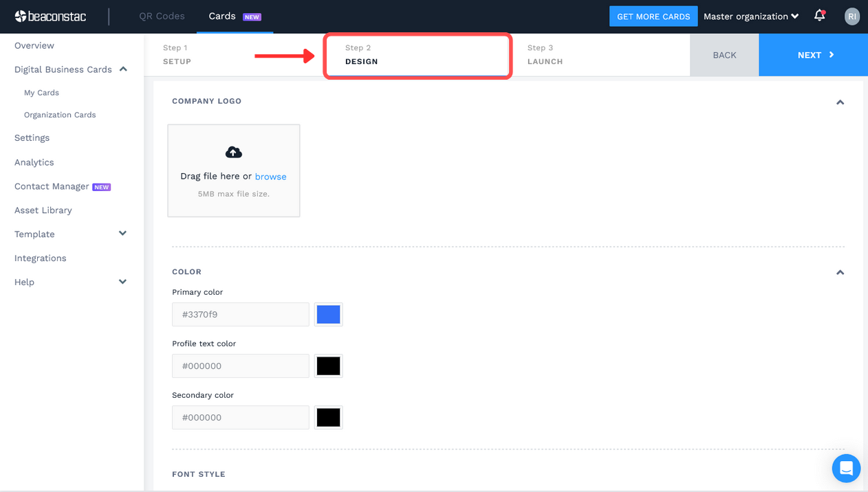This screenshot has width=868, height=492.
Task: Click the primary color hex field
Action: 241,315
